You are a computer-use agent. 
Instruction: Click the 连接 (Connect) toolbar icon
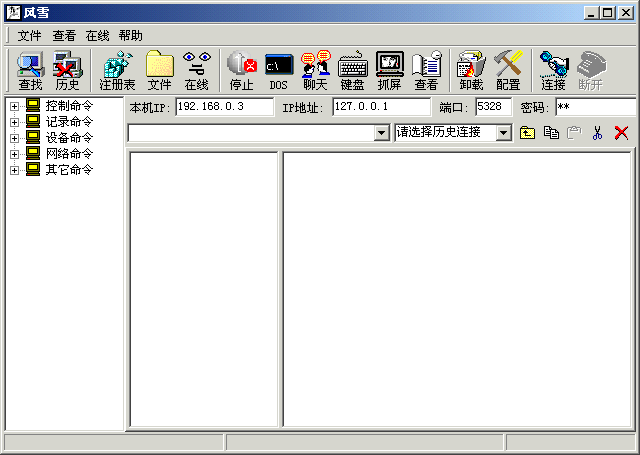[x=553, y=71]
